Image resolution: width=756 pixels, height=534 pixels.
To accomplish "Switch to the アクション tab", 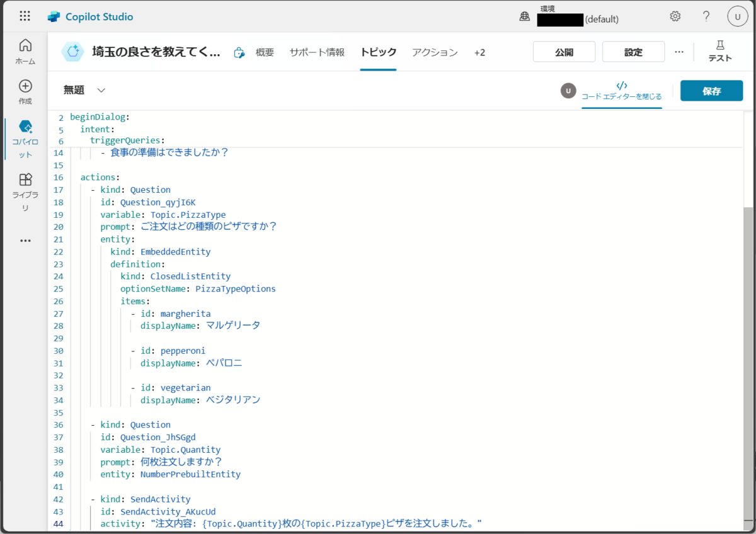I will tap(435, 53).
